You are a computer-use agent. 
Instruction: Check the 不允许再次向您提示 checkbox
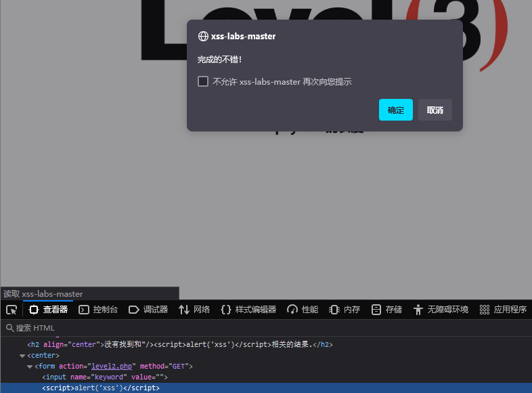(203, 81)
